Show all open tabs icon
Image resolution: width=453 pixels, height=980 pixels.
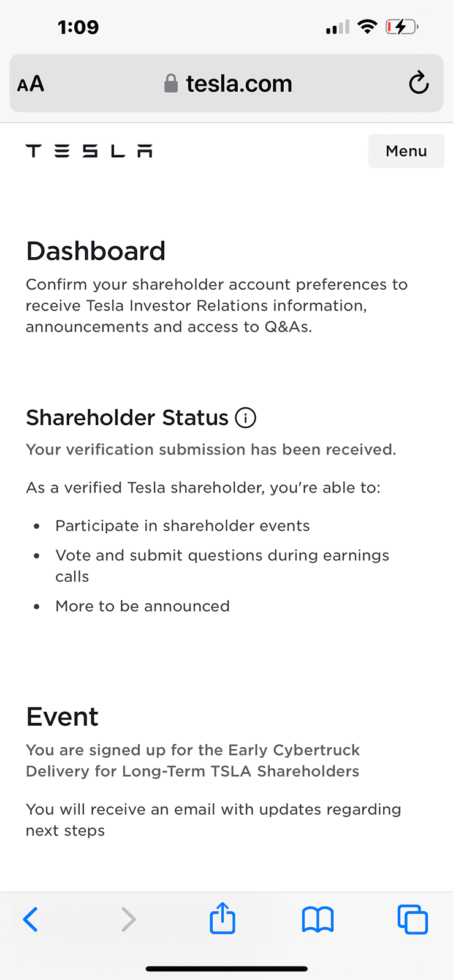pyautogui.click(x=413, y=919)
